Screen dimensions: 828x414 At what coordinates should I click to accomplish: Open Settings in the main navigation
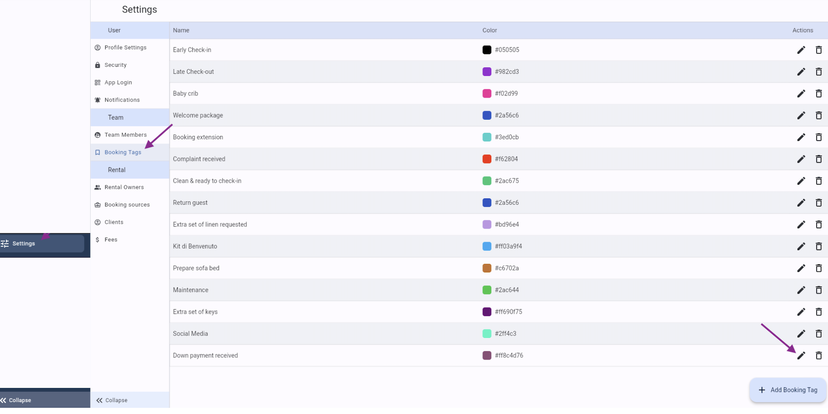tap(42, 243)
